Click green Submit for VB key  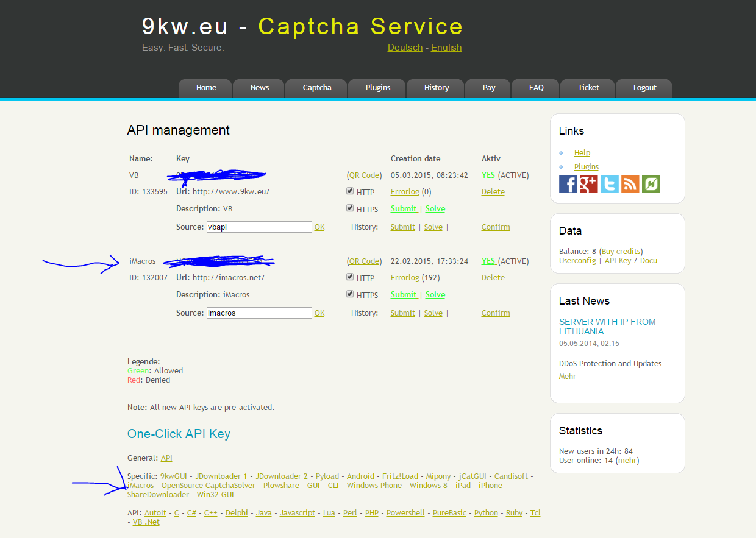[x=403, y=209]
